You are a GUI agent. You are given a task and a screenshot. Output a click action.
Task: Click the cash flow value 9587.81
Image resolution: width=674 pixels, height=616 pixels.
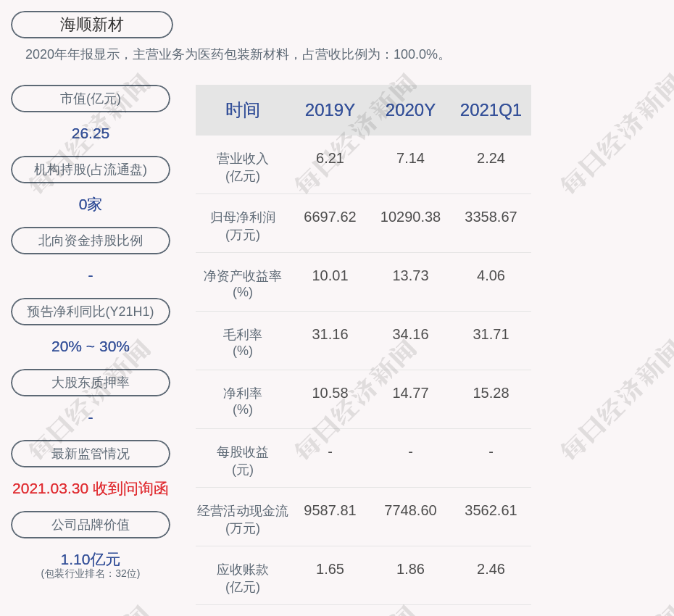coord(330,511)
